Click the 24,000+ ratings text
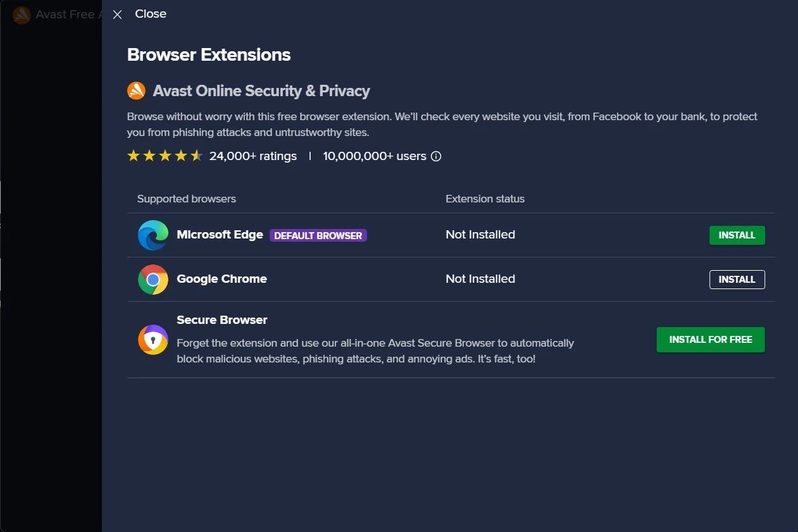This screenshot has height=532, width=798. click(x=253, y=156)
